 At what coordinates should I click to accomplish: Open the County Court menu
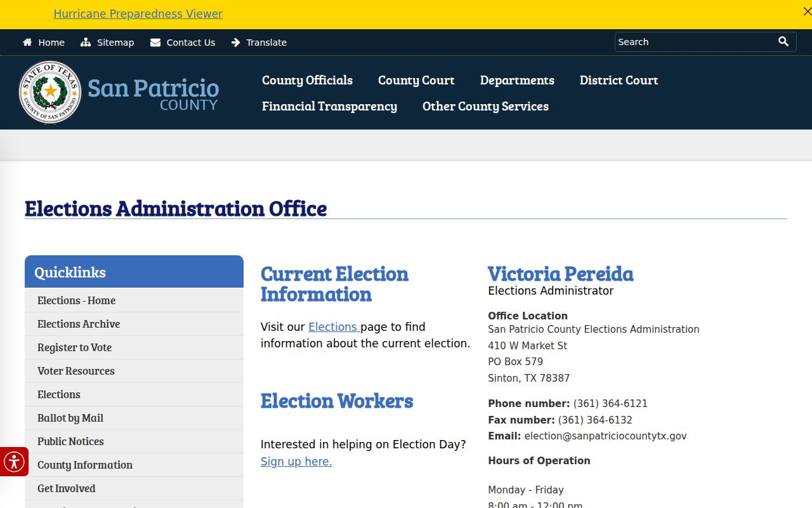[x=416, y=80]
